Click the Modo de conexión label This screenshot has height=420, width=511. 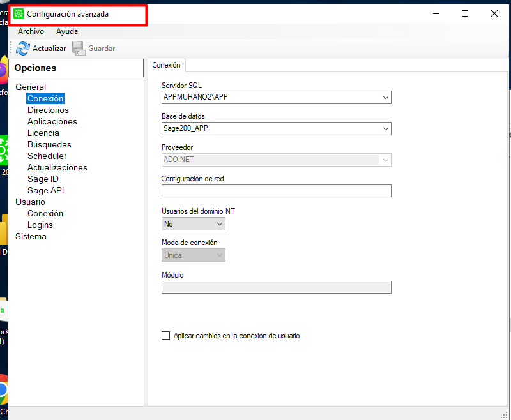click(x=189, y=243)
